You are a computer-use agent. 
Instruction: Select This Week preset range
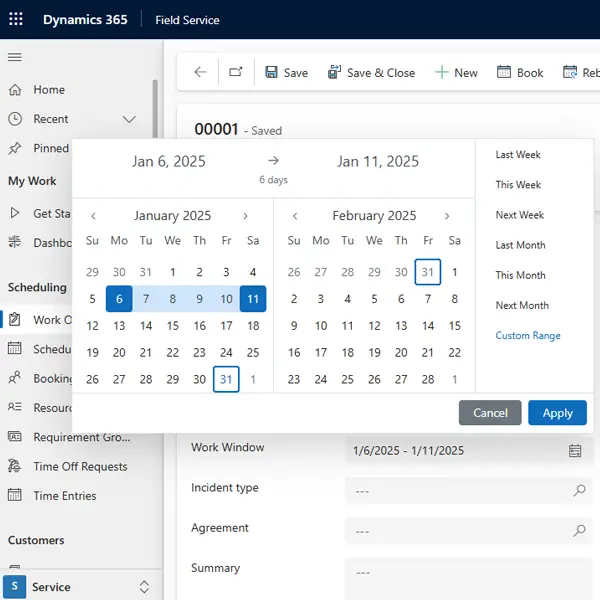(518, 185)
